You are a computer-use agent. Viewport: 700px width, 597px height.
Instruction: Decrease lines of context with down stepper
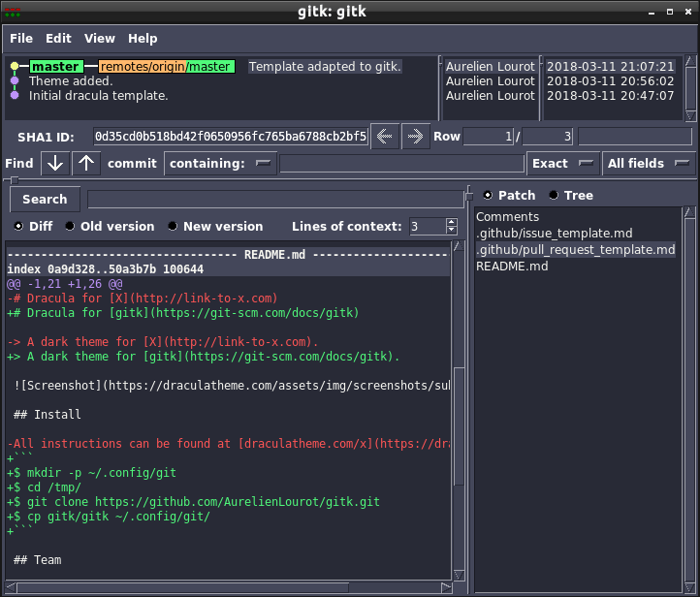pos(452,231)
